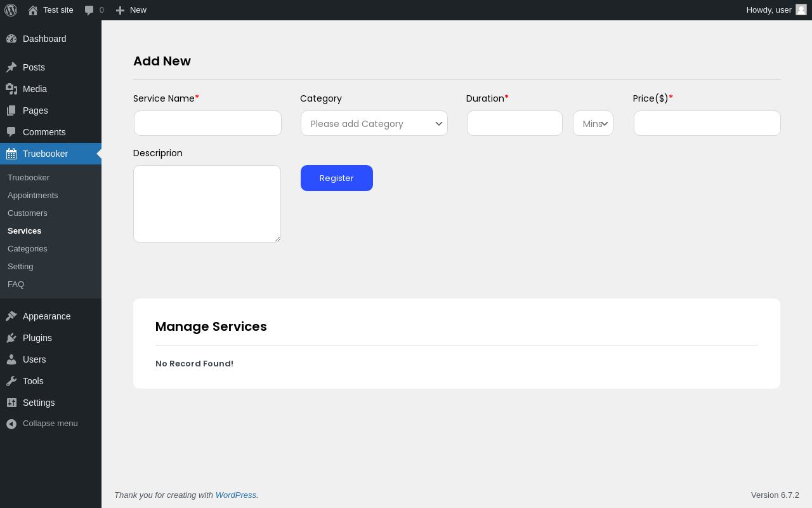The width and height of the screenshot is (812, 508).
Task: Open the New content menu in admin bar
Action: click(x=131, y=10)
